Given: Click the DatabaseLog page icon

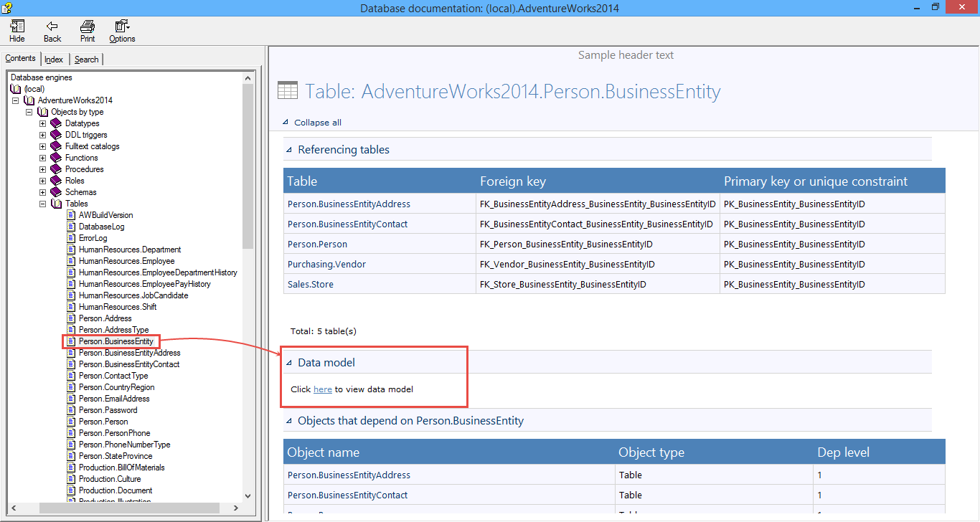Looking at the screenshot, I should (x=71, y=227).
